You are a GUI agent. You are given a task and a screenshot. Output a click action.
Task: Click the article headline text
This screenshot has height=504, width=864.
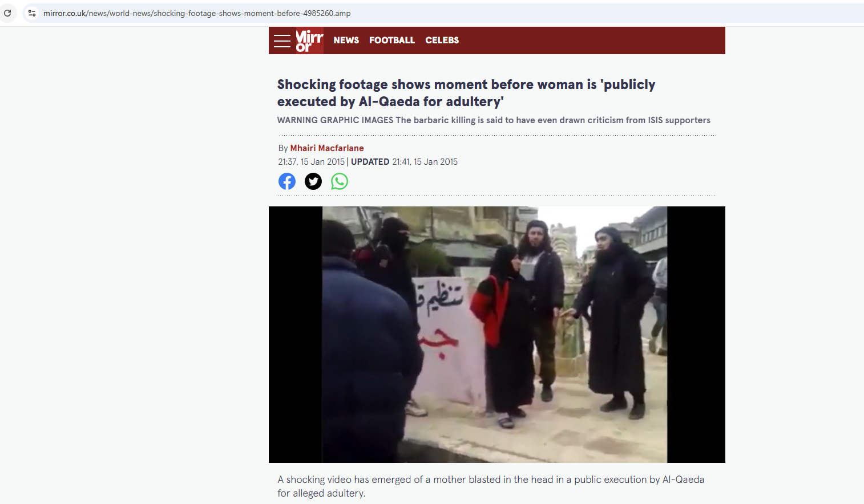coord(466,93)
